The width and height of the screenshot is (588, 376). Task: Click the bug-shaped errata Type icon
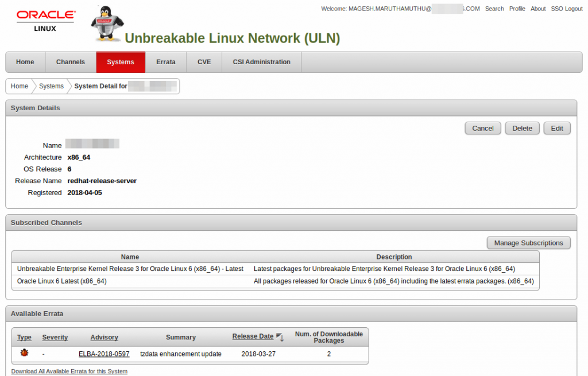(24, 353)
